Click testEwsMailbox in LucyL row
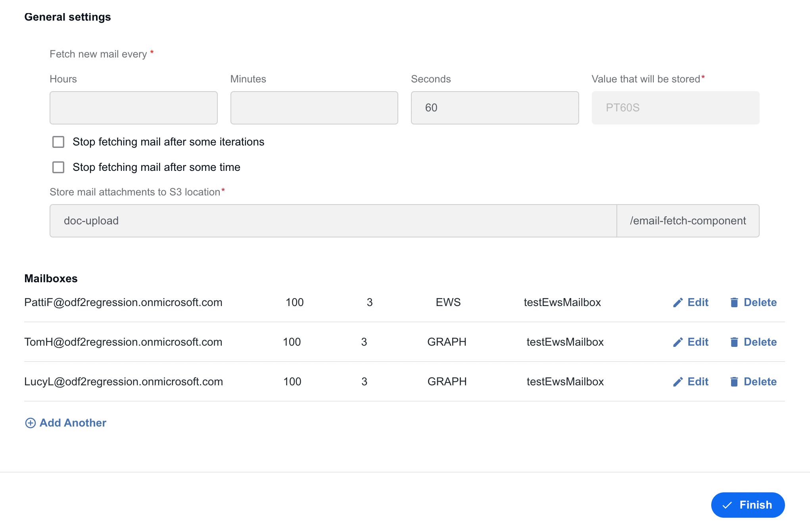 point(565,382)
